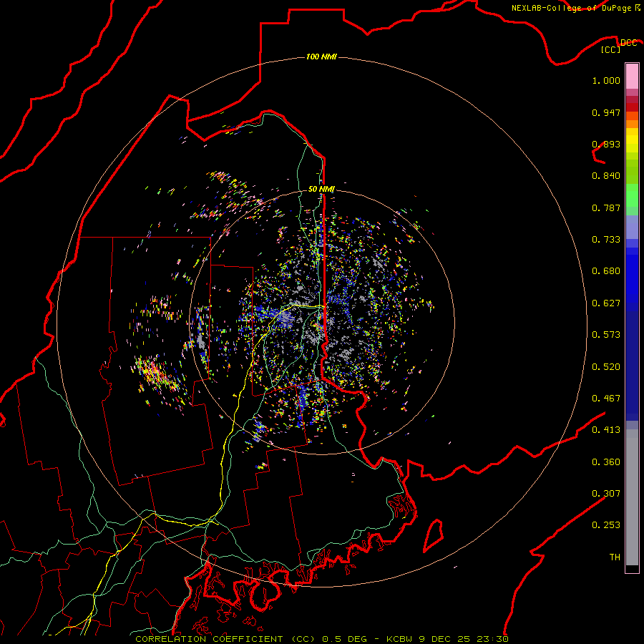
Task: Click the 0.840 scale value
Action: (606, 176)
